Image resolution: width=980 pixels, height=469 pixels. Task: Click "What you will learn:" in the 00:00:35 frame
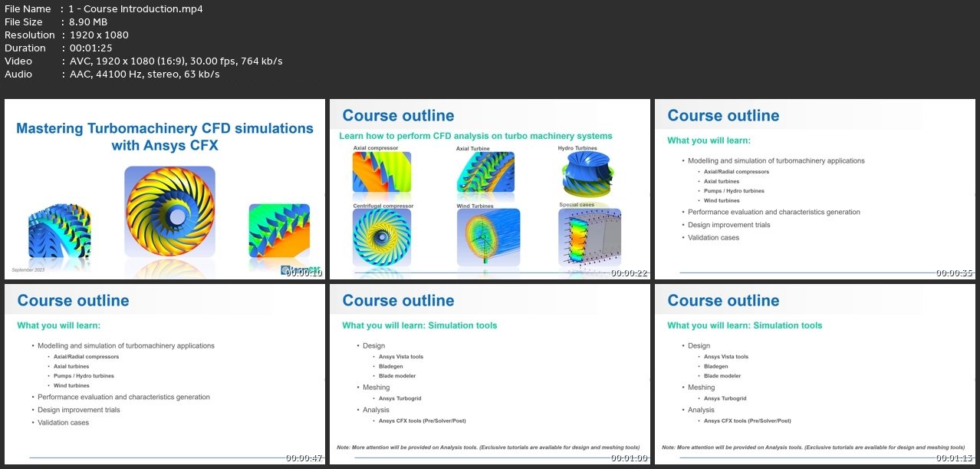point(709,140)
